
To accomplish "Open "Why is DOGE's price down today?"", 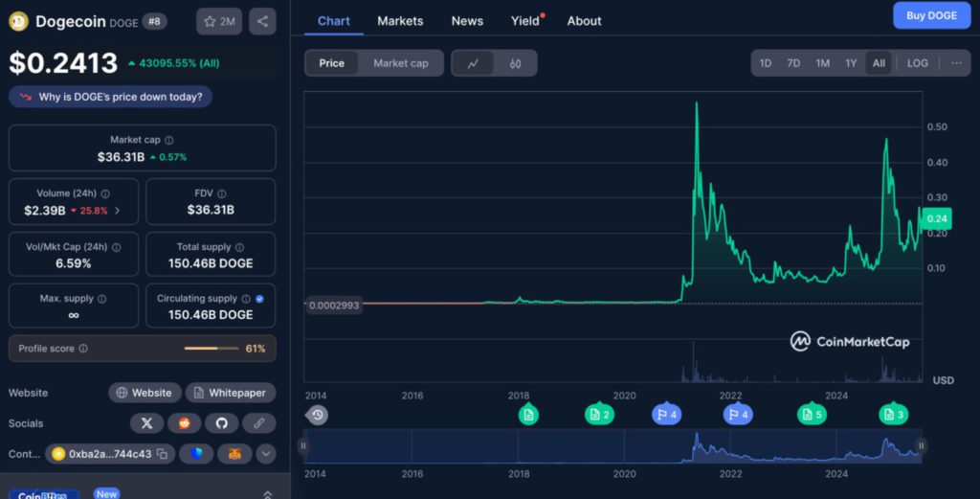I will pos(111,97).
